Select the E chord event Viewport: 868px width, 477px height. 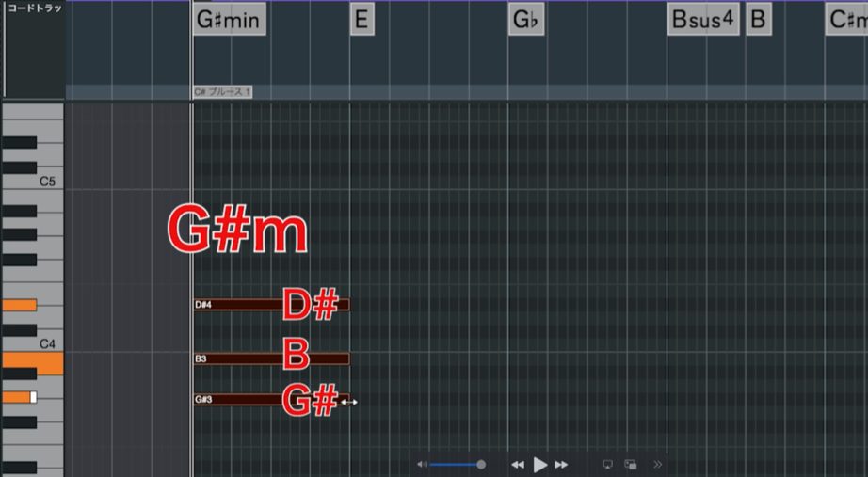[x=362, y=20]
